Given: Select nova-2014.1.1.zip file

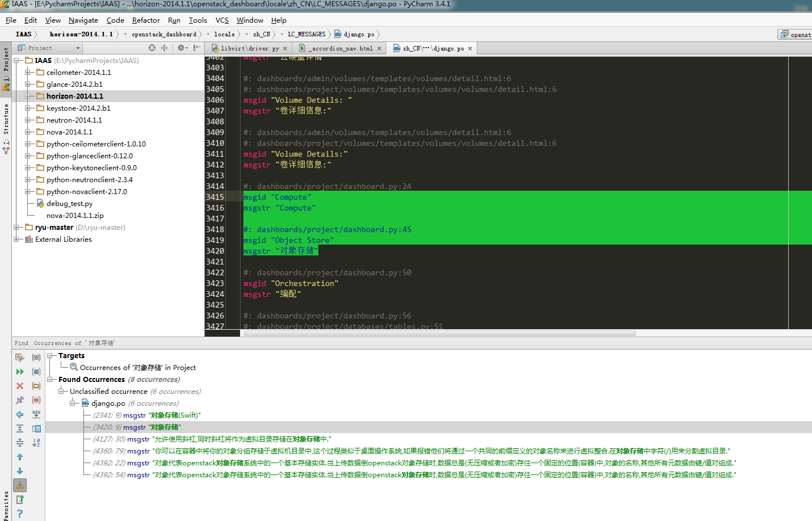Looking at the screenshot, I should [x=75, y=215].
